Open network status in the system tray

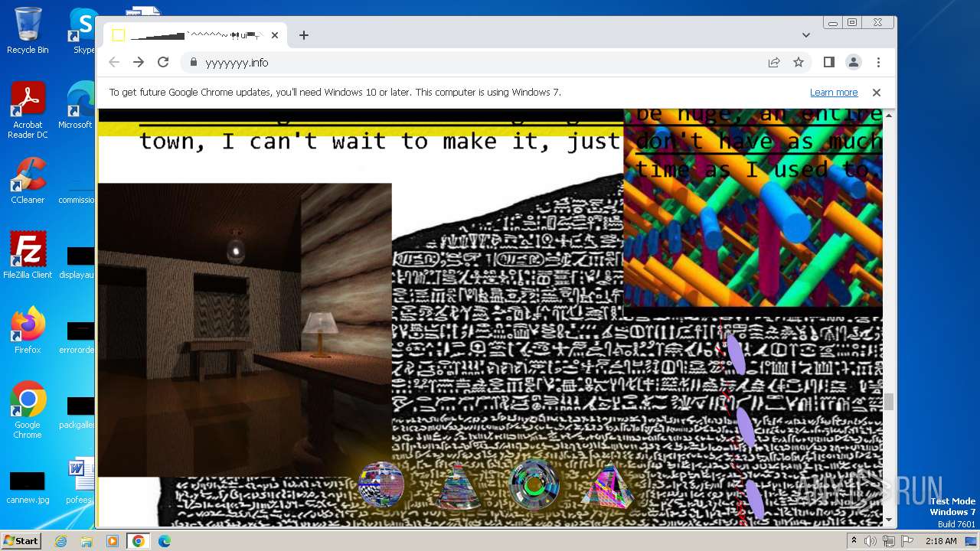click(x=888, y=541)
